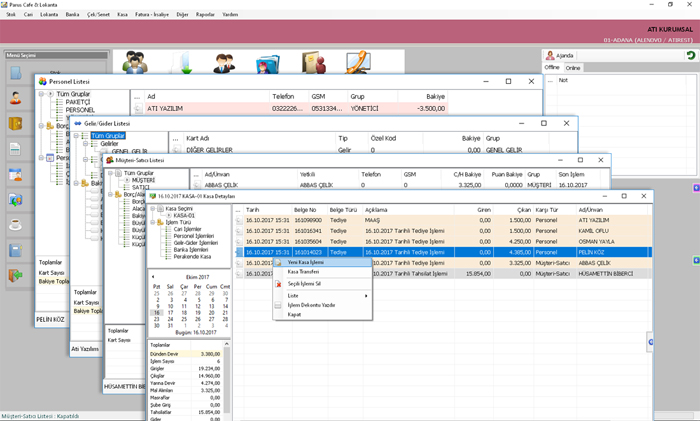Click Bugün: 16.10.2017 under the calendar
The height and width of the screenshot is (421, 700).
196,333
